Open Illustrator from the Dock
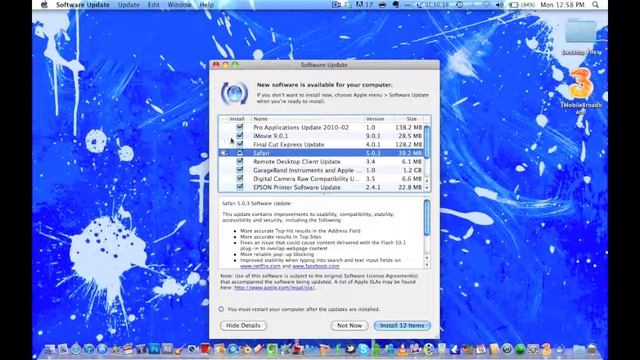 pyautogui.click(x=167, y=349)
